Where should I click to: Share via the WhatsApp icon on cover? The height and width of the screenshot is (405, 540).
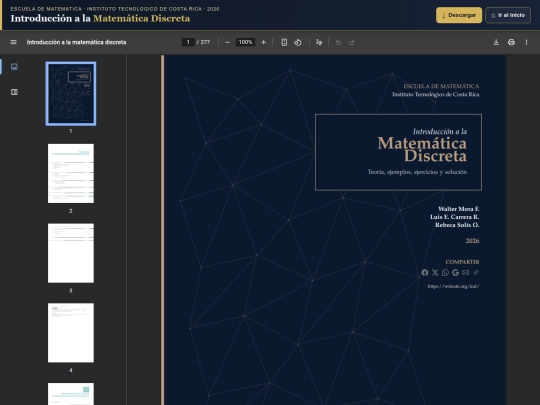(x=445, y=272)
